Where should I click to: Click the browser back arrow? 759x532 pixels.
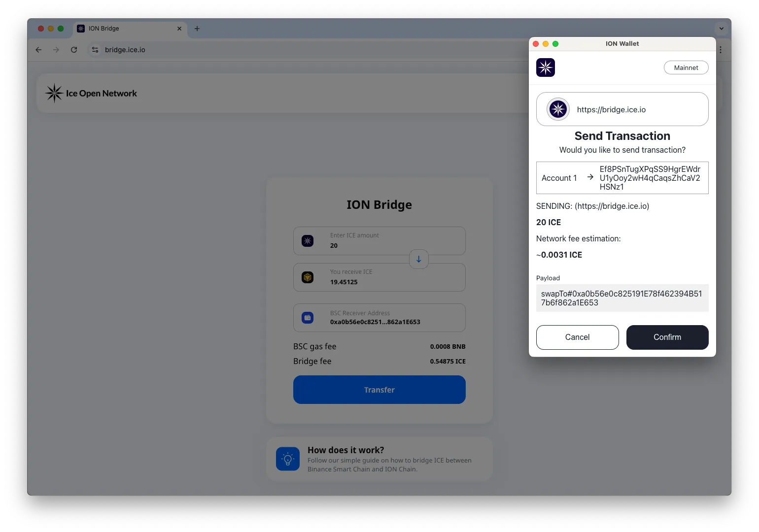click(x=38, y=50)
